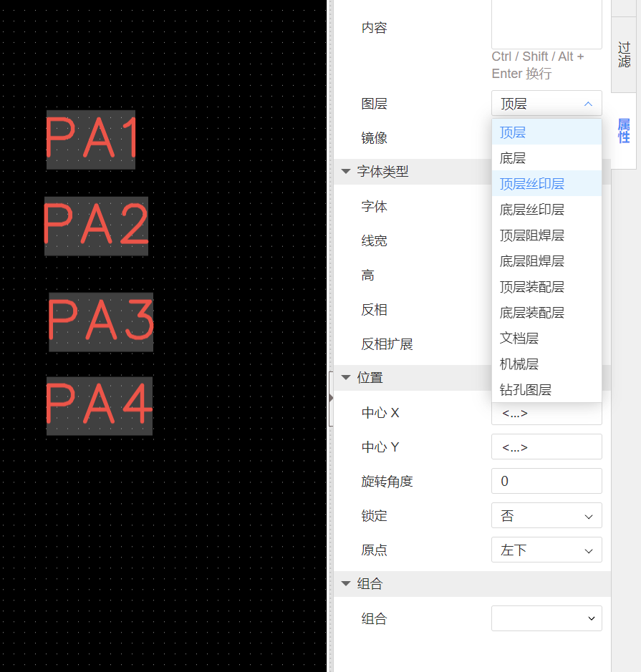The image size is (641, 672).
Task: Select the PA2 text on canvas
Action: (x=97, y=226)
